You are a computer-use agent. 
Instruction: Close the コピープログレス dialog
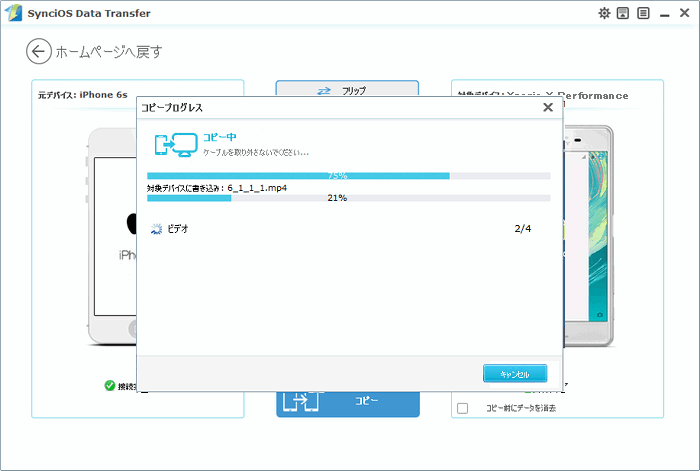[x=548, y=107]
